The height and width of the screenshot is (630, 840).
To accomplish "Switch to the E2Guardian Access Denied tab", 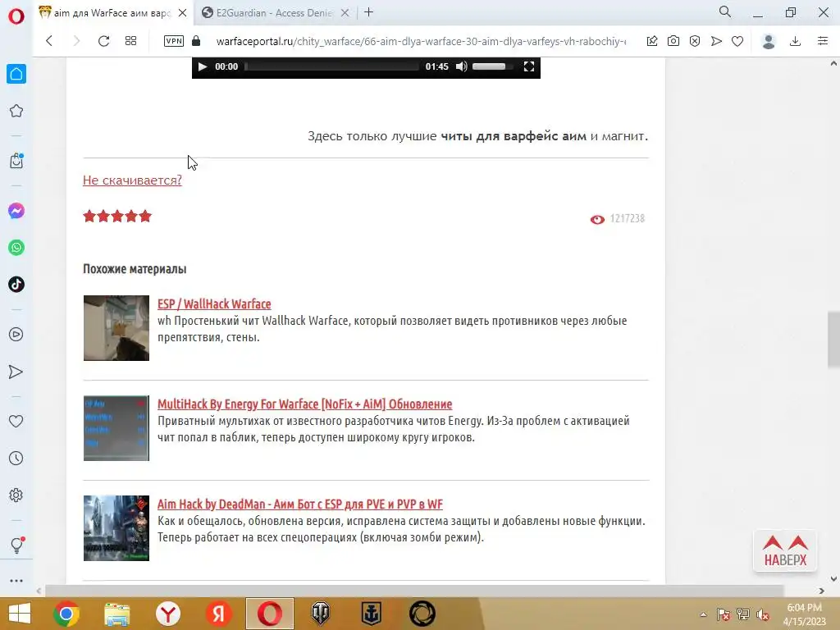I will (x=274, y=13).
